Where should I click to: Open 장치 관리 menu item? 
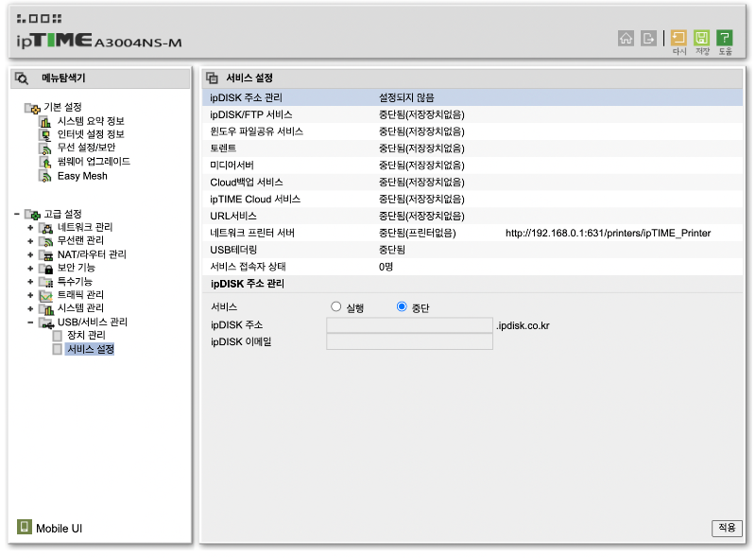coord(86,335)
